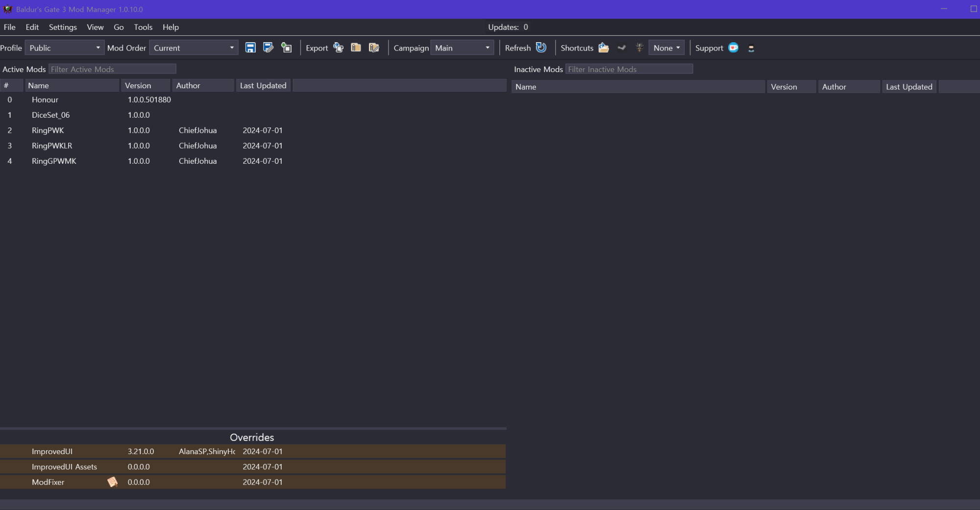This screenshot has height=510, width=980.
Task: Click in the Filter Inactive Mods field
Action: [x=629, y=69]
